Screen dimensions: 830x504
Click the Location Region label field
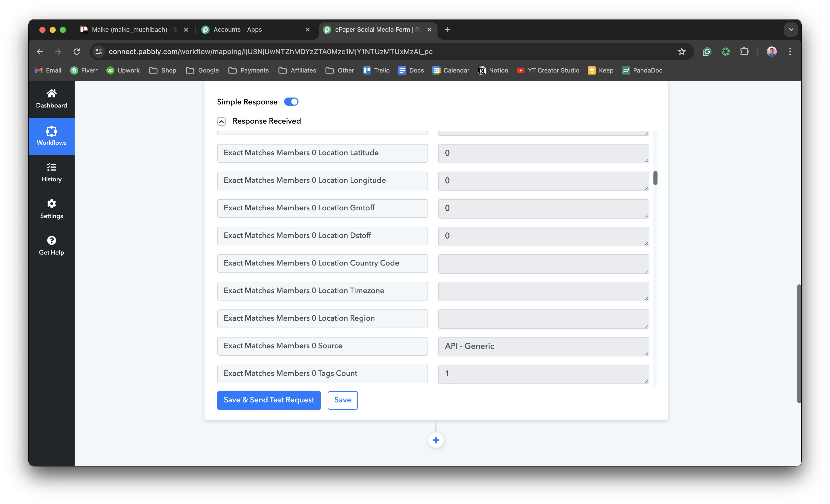[322, 319]
